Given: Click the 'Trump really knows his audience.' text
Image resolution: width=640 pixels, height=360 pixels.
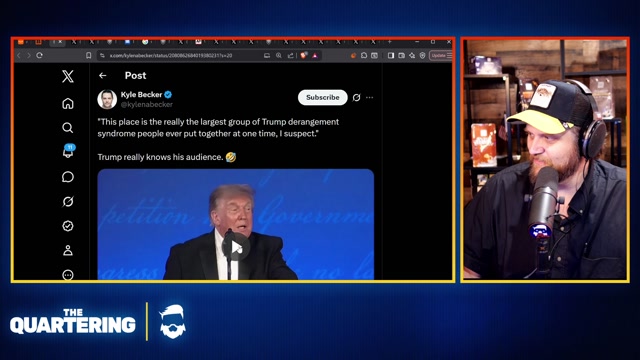Looking at the screenshot, I should (x=160, y=157).
